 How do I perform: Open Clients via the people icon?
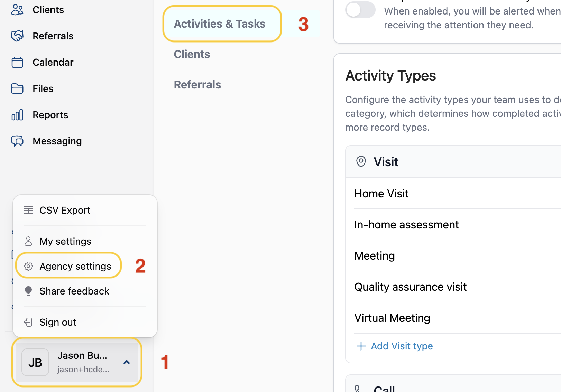(x=17, y=10)
